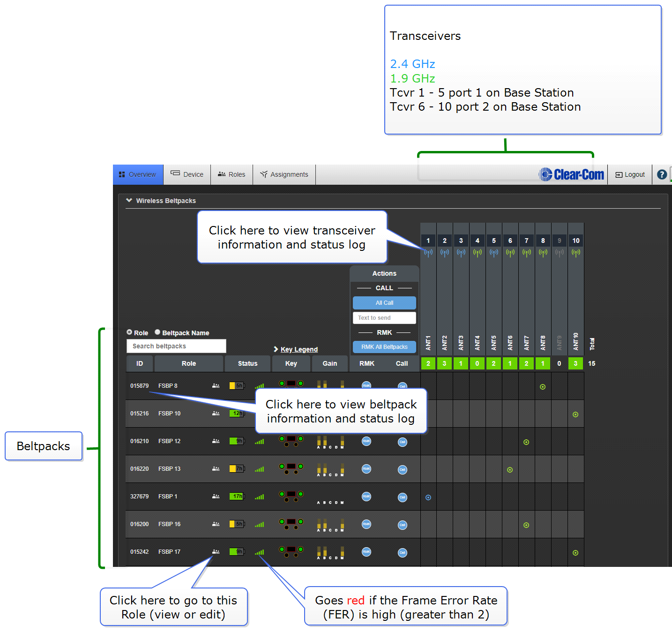Open role icon for FSBP 16
This screenshot has width=672, height=633.
(216, 524)
